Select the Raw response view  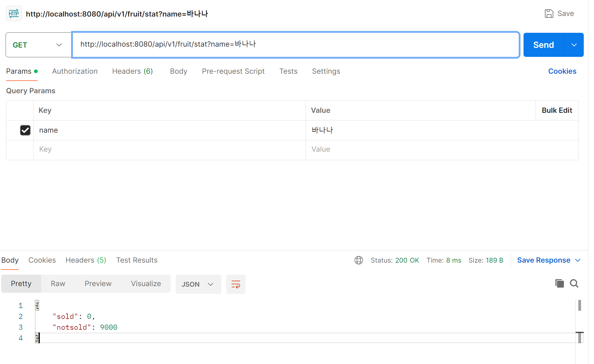tap(58, 284)
